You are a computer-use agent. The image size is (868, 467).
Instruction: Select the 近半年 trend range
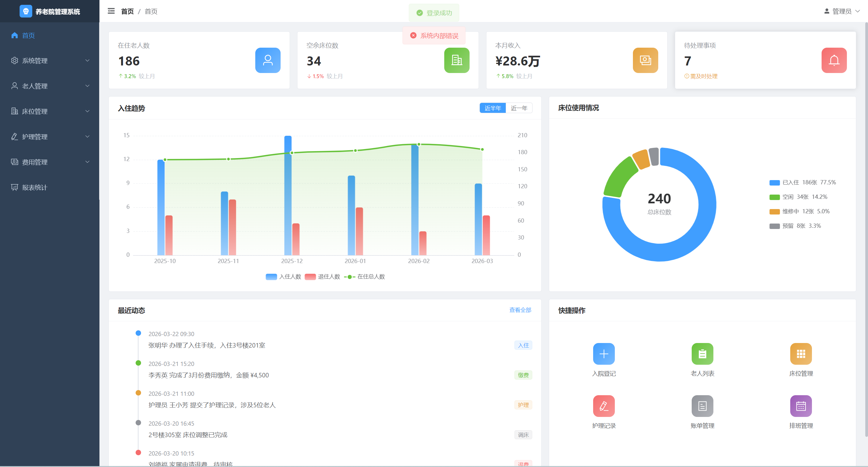[x=492, y=108]
